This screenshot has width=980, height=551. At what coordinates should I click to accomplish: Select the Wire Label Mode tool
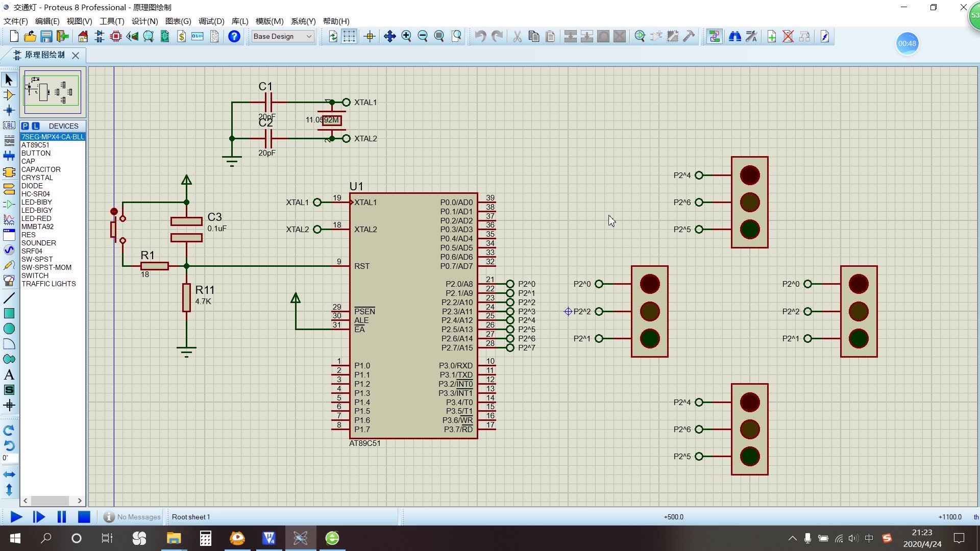tap(9, 125)
